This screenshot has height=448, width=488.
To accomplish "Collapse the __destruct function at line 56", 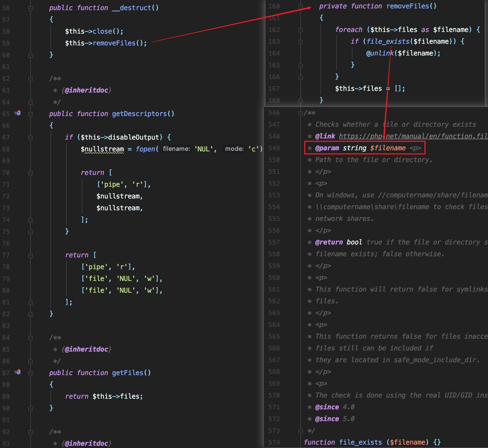I will pos(31,8).
